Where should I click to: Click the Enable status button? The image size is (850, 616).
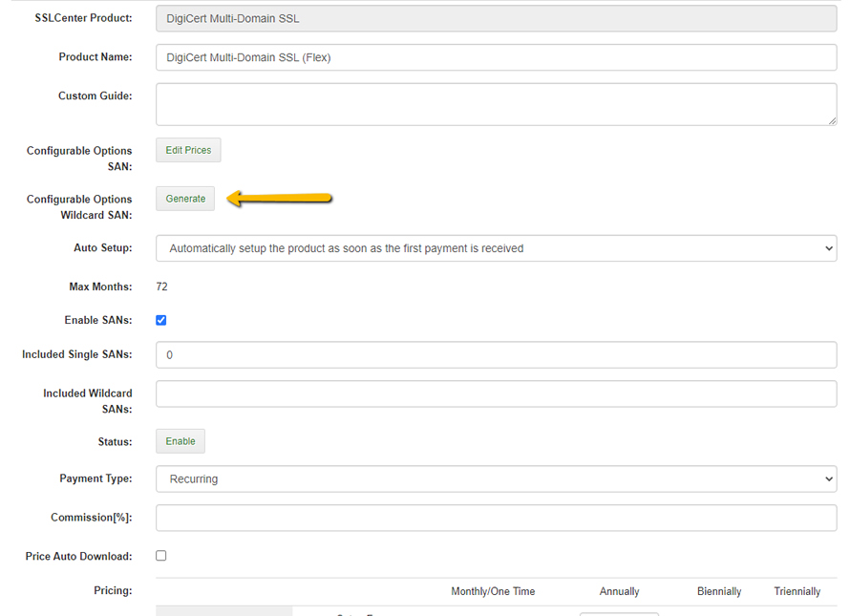181,441
